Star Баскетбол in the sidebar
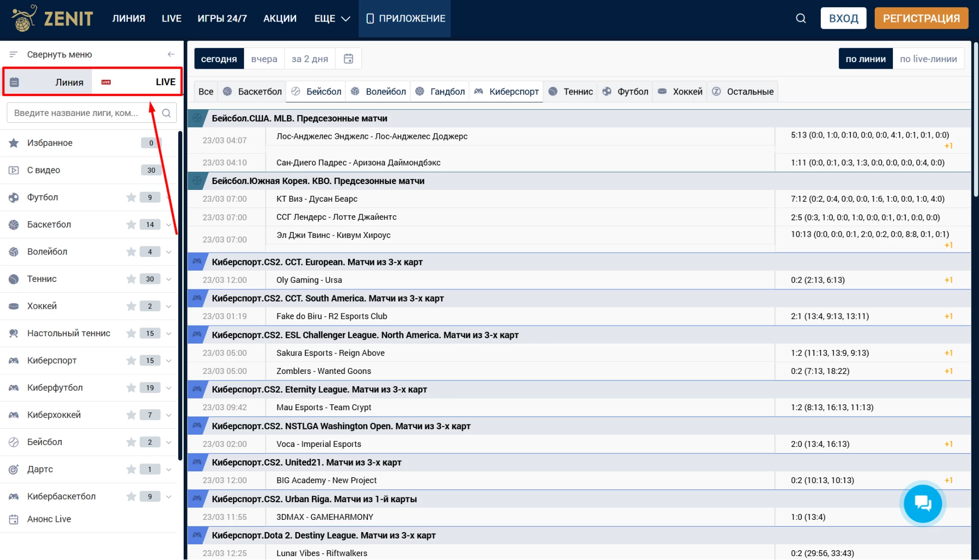 [x=131, y=225]
